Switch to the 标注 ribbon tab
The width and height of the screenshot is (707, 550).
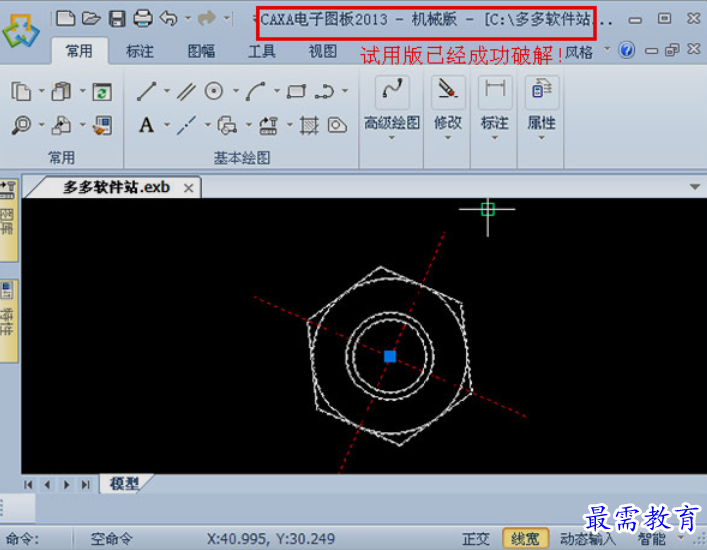pos(140,51)
